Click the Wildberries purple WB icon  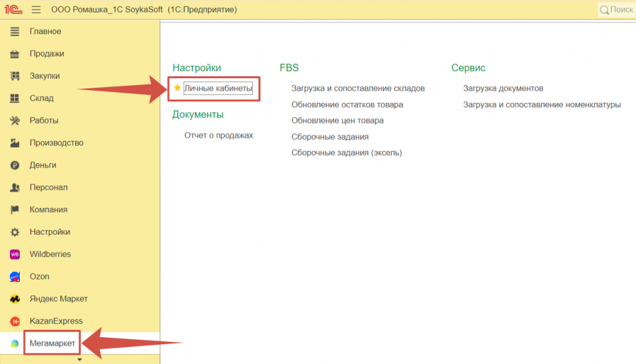[15, 254]
